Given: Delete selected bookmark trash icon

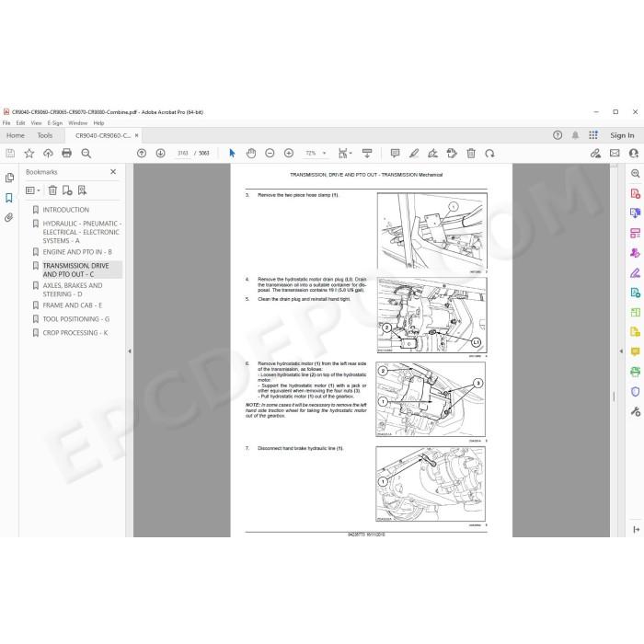Looking at the screenshot, I should (52, 190).
